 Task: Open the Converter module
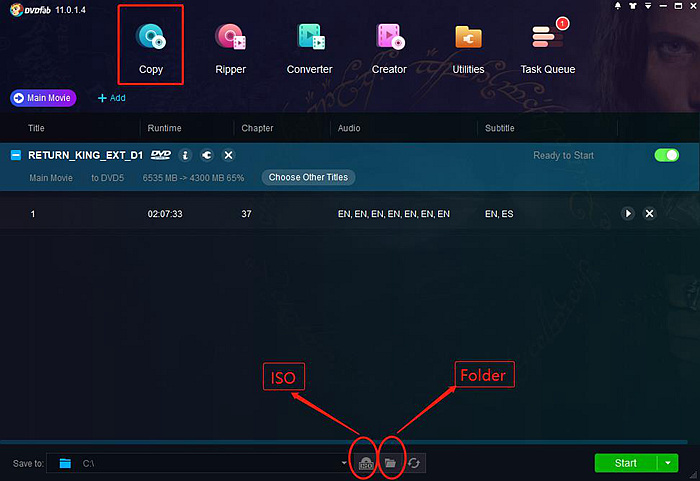pyautogui.click(x=309, y=48)
